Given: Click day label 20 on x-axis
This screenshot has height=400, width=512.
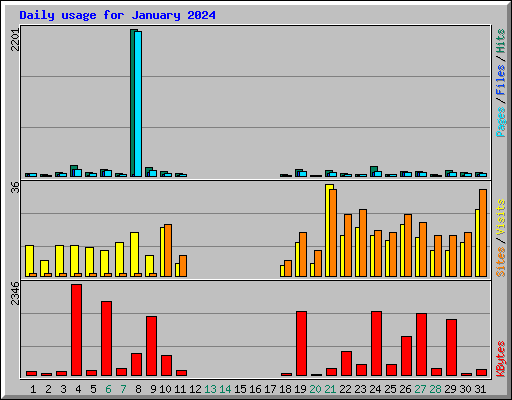Looking at the screenshot, I should point(315,389).
